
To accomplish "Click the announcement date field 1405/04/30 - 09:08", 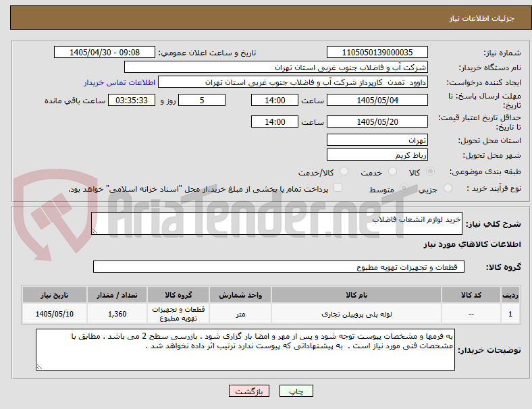I will point(105,53).
